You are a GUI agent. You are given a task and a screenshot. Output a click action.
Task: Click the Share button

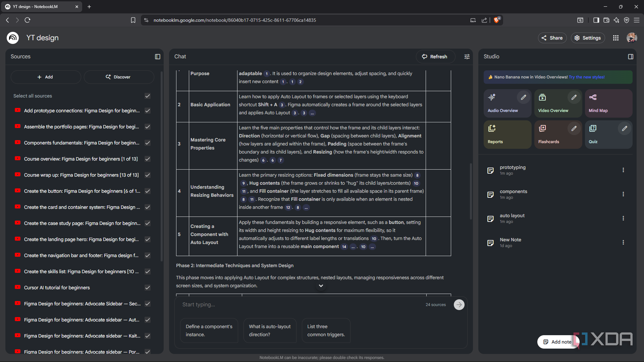pyautogui.click(x=552, y=38)
